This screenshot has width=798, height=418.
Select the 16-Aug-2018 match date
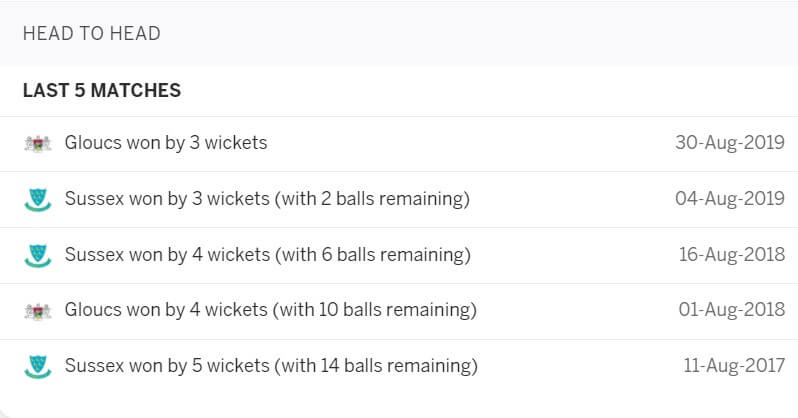(x=732, y=255)
